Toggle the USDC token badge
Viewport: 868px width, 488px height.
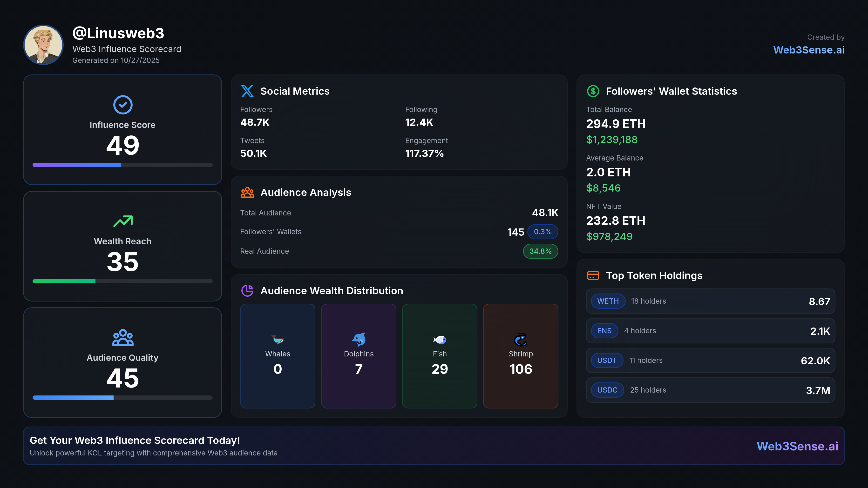click(x=607, y=390)
